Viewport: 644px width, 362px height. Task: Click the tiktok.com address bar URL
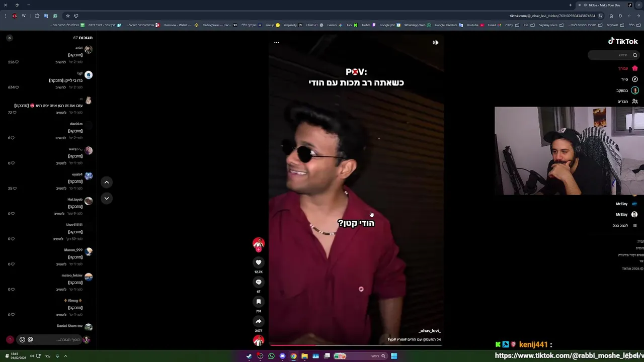click(552, 16)
